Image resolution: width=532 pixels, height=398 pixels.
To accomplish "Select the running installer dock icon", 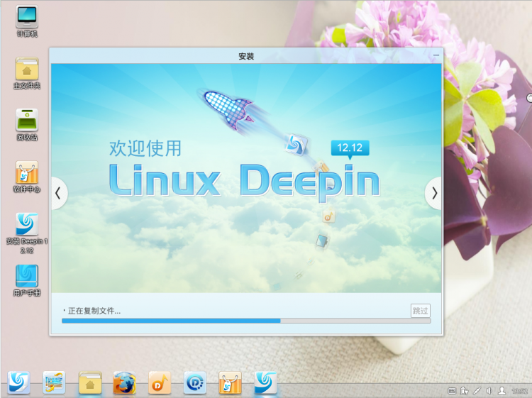I will (x=266, y=382).
